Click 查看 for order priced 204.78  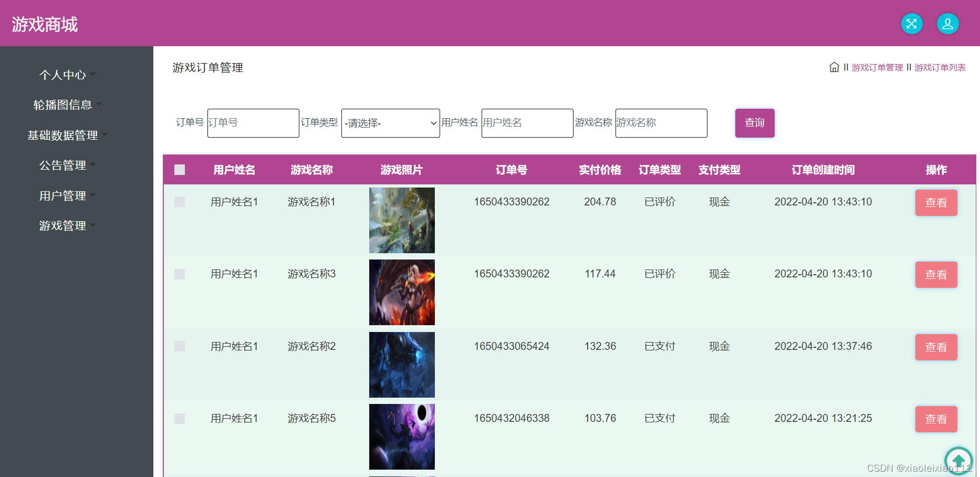936,203
